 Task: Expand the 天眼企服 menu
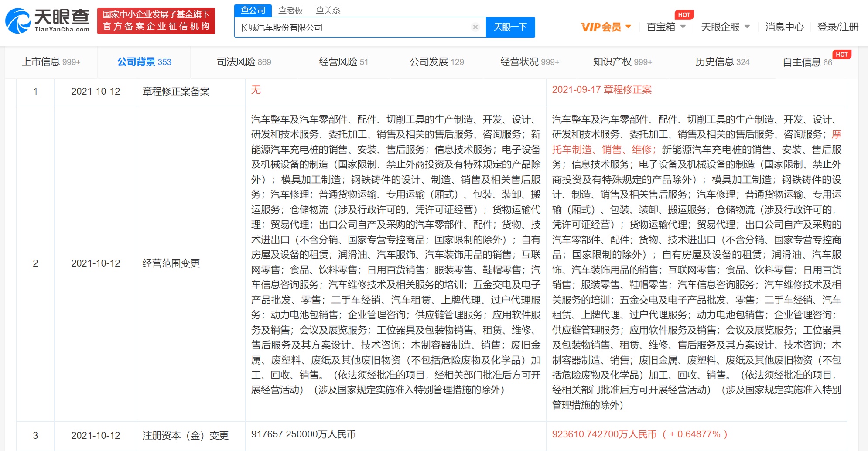click(725, 27)
